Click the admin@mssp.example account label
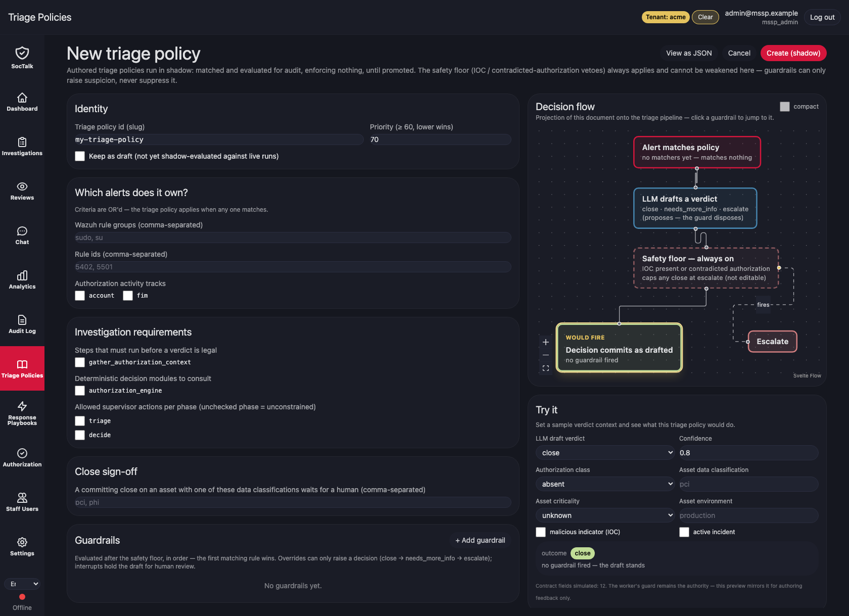This screenshot has width=849, height=616. tap(761, 13)
